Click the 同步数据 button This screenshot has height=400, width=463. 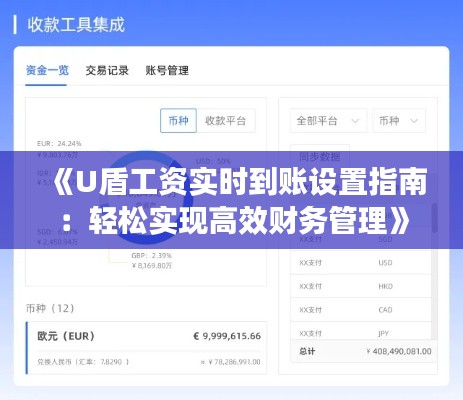pyautogui.click(x=320, y=156)
